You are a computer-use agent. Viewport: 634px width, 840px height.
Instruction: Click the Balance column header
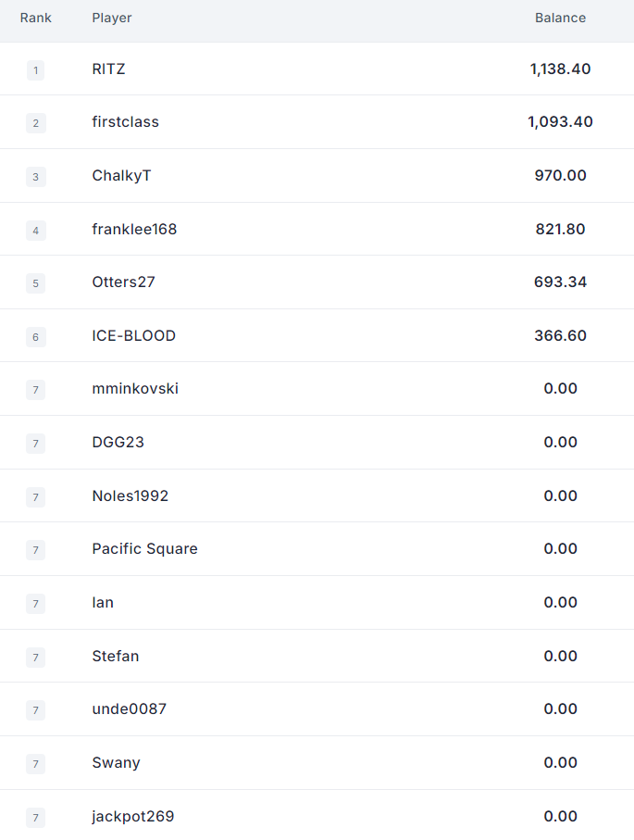pos(560,18)
